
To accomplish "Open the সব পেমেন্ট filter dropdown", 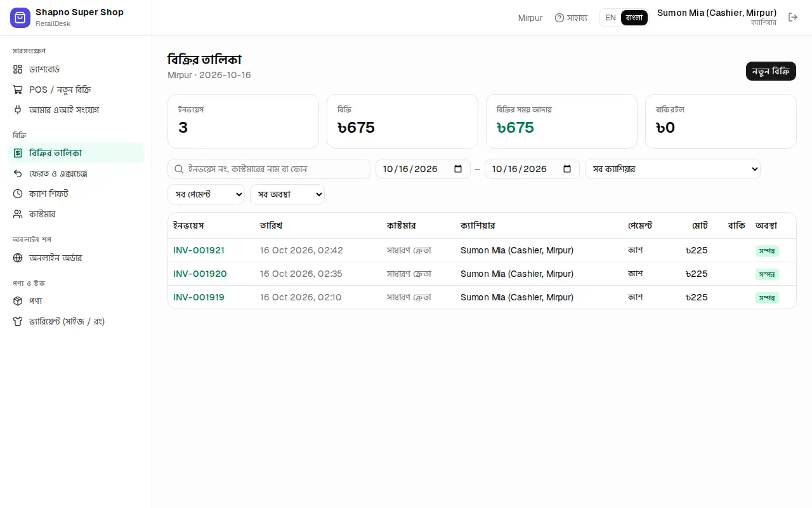I will tap(206, 194).
